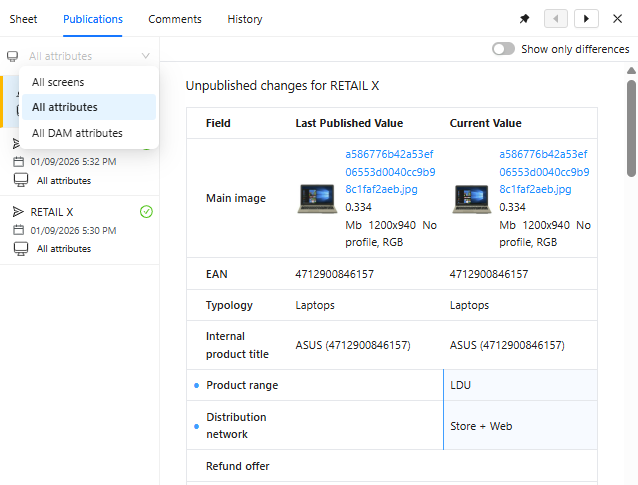Toggle Show only differences switch

pos(503,49)
